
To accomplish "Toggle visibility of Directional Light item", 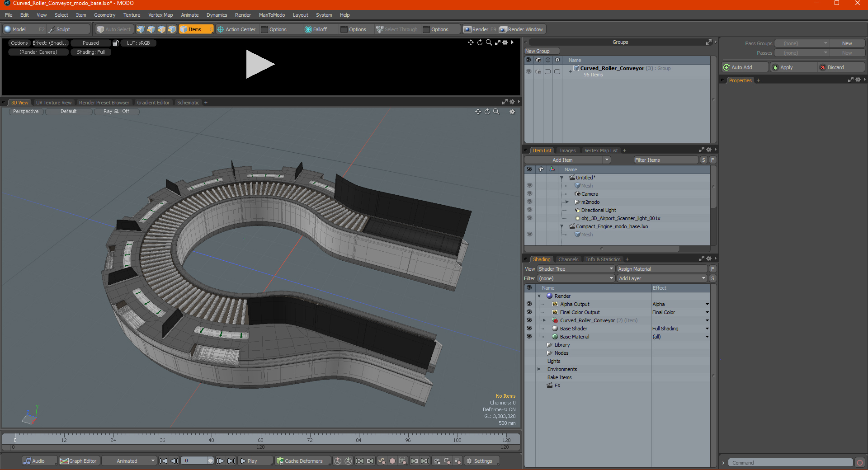I will tap(529, 210).
